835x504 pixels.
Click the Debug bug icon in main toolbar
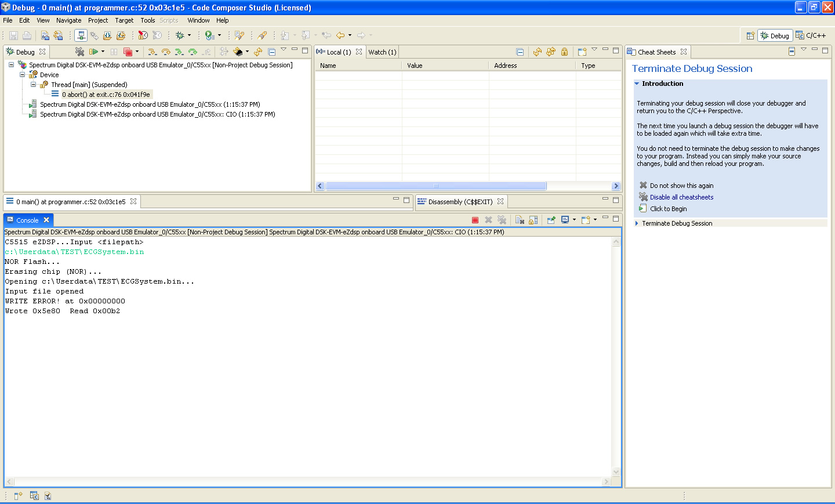point(180,35)
